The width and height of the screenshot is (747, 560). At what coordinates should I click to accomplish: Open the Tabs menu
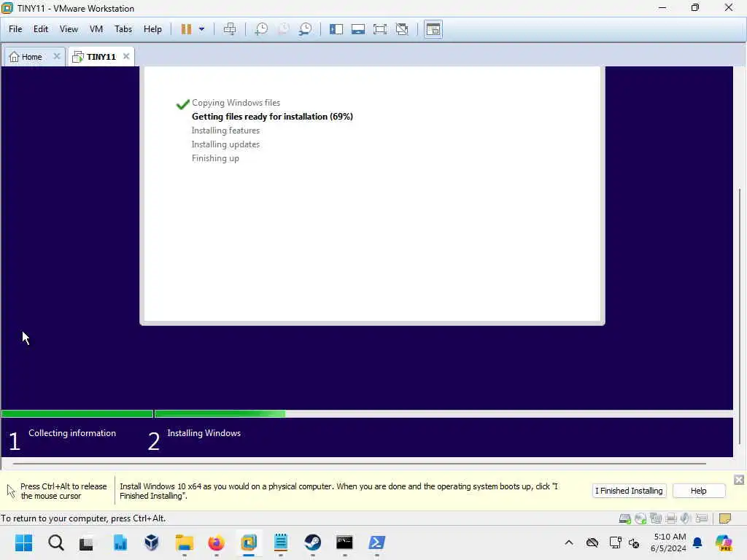point(123,29)
